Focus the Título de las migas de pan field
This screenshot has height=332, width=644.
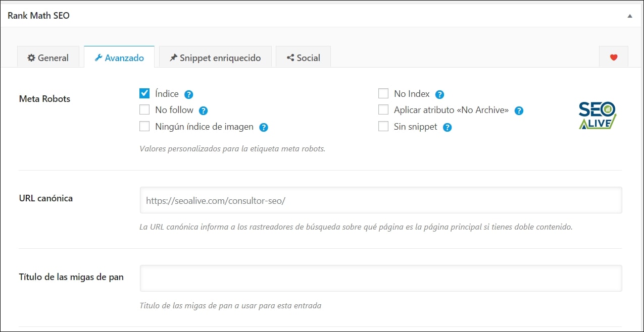(381, 279)
